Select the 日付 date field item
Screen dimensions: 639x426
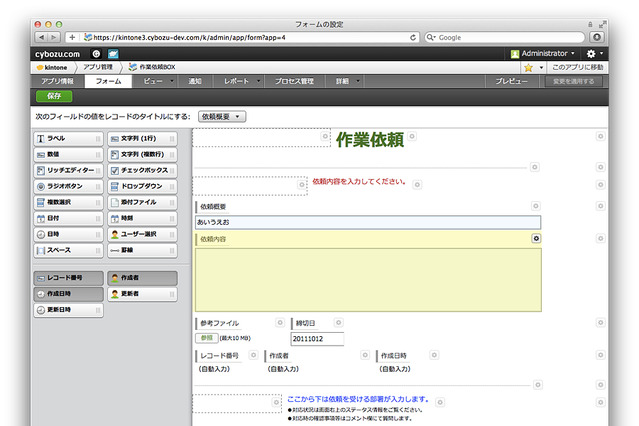pyautogui.click(x=68, y=219)
